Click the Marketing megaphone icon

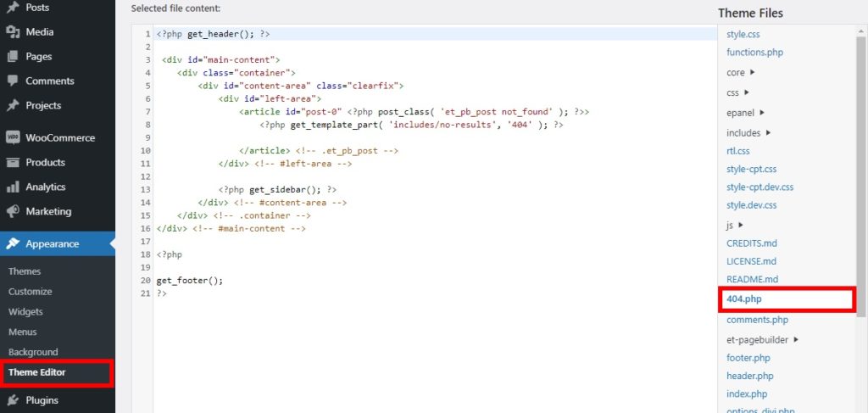point(13,211)
